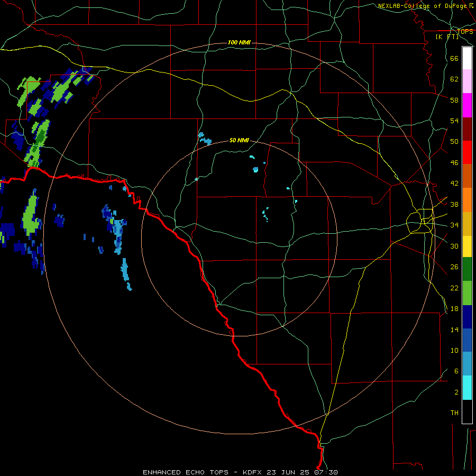Click the magenta 58 kft legend swatch
The height and width of the screenshot is (476, 476).
click(x=467, y=105)
